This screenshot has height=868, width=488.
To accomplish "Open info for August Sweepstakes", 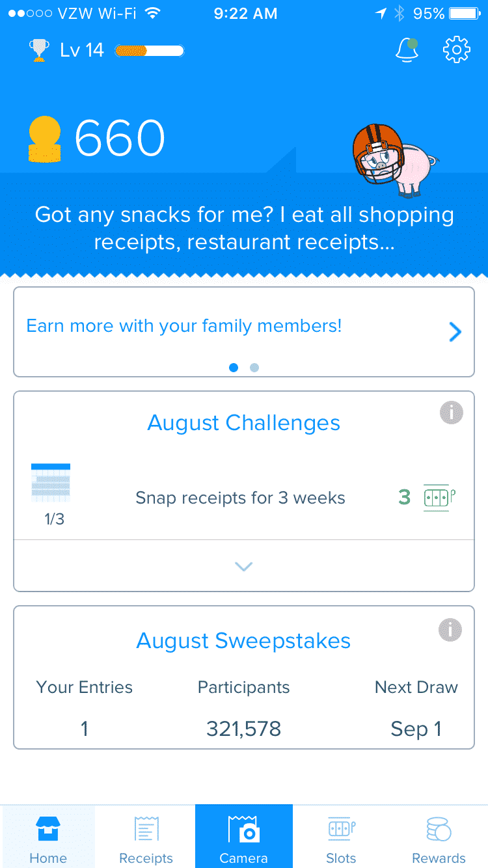I will click(x=451, y=629).
